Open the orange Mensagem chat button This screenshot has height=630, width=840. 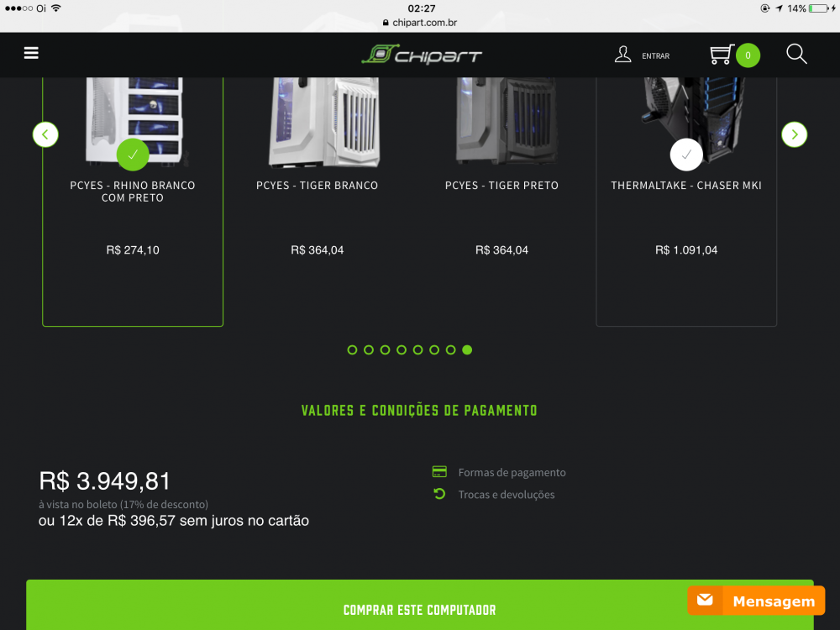(757, 601)
